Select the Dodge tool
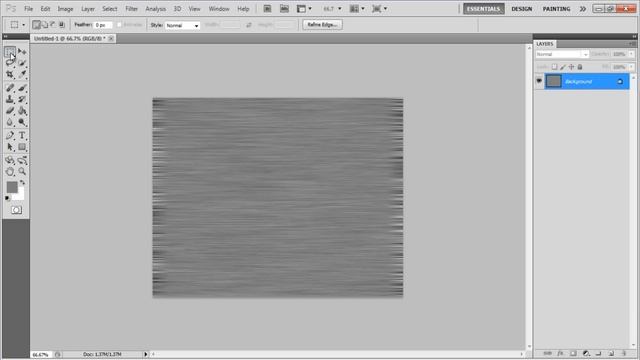The image size is (640, 360). pyautogui.click(x=22, y=122)
